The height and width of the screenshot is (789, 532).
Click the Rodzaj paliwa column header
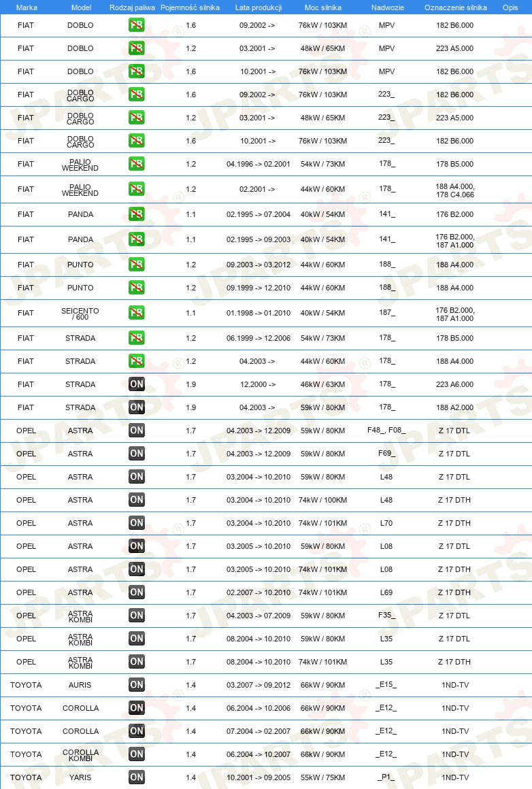point(133,7)
